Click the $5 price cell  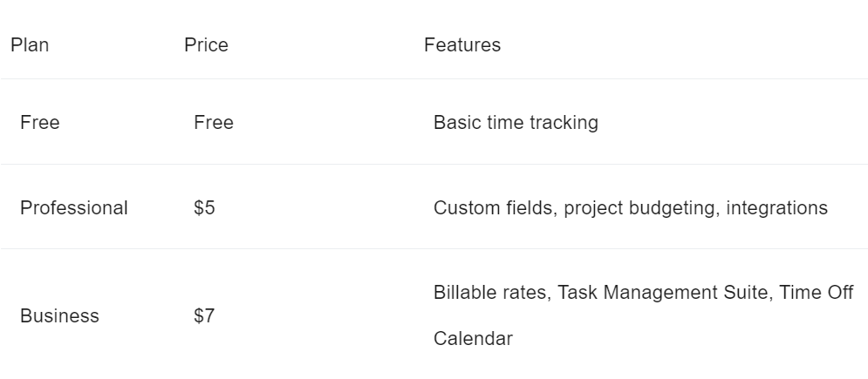204,207
